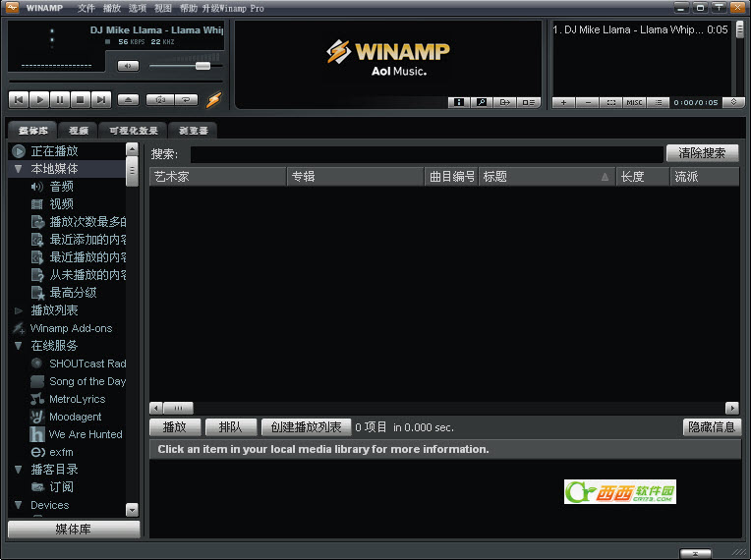Image resolution: width=751 pixels, height=560 pixels.
Task: Collapse the Devices tree node arrow
Action: click(19, 505)
